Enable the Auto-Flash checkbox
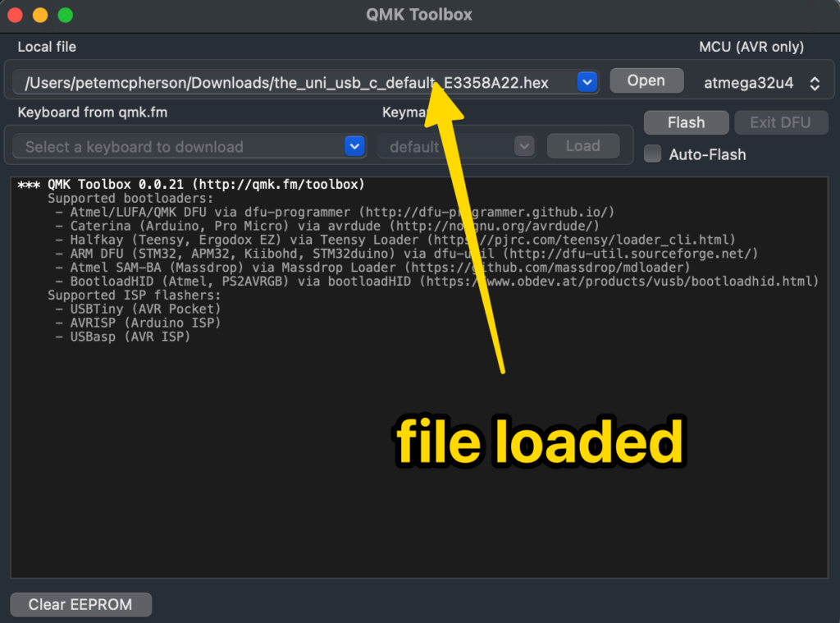The height and width of the screenshot is (623, 840). point(652,153)
